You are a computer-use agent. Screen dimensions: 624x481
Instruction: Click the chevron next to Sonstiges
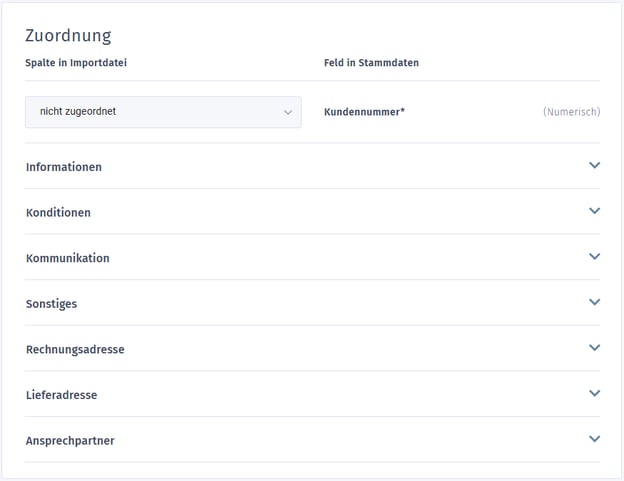(x=594, y=302)
